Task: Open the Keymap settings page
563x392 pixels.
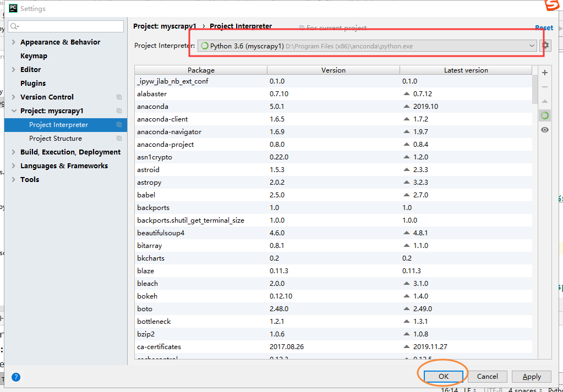Action: (x=34, y=56)
